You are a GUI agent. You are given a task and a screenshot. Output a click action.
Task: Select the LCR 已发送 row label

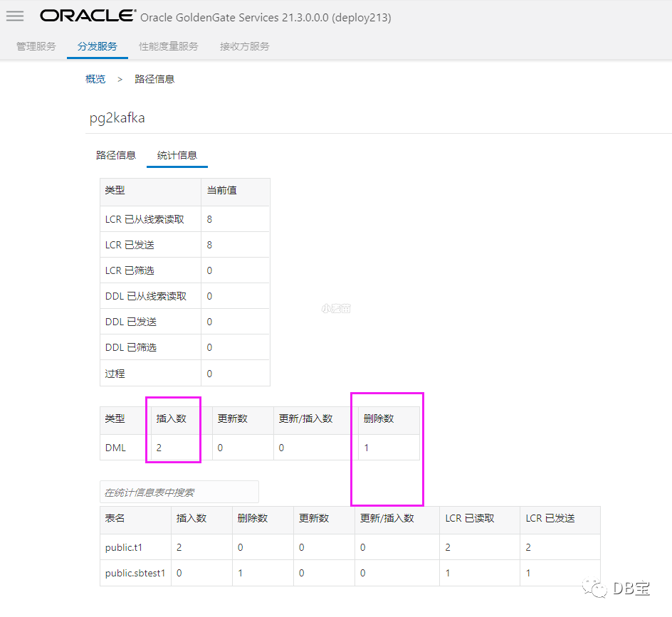pyautogui.click(x=130, y=245)
